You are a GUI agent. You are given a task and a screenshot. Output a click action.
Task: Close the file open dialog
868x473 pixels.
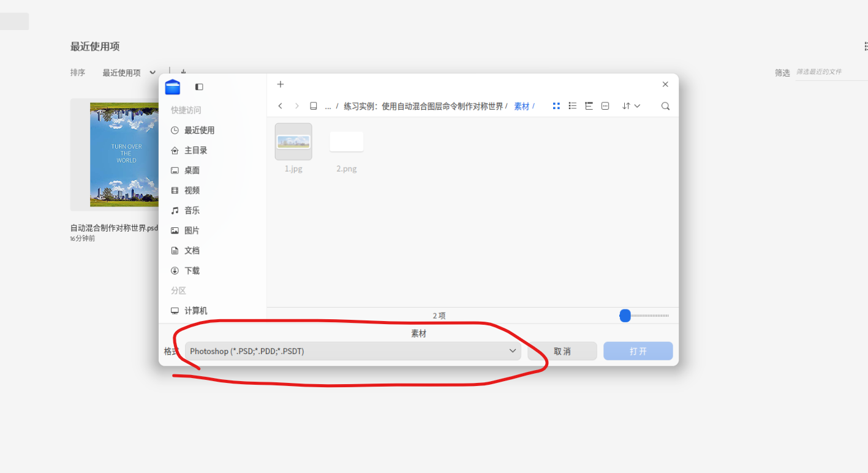[665, 85]
